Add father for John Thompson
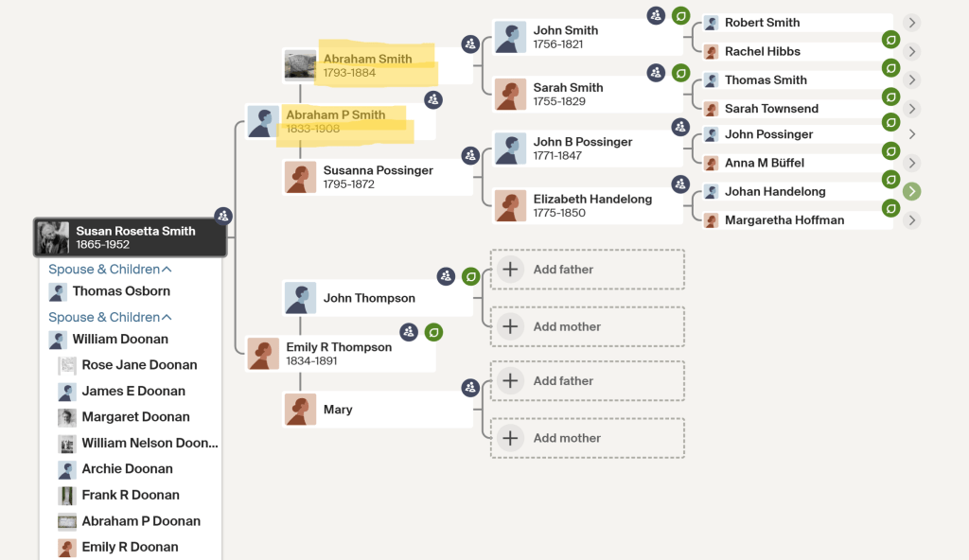 pyautogui.click(x=587, y=270)
